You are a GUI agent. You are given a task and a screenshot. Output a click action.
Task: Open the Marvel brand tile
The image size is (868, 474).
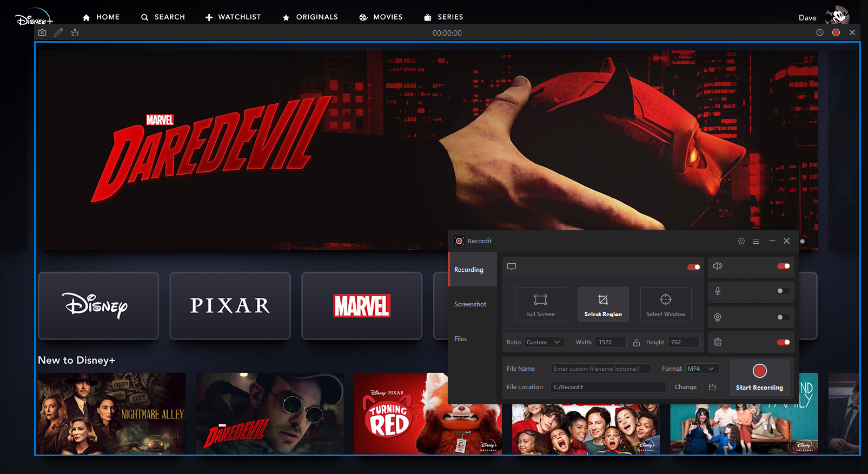click(362, 306)
